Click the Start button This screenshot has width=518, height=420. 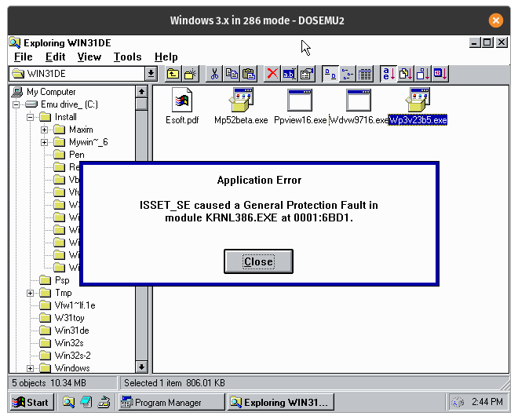coord(31,402)
